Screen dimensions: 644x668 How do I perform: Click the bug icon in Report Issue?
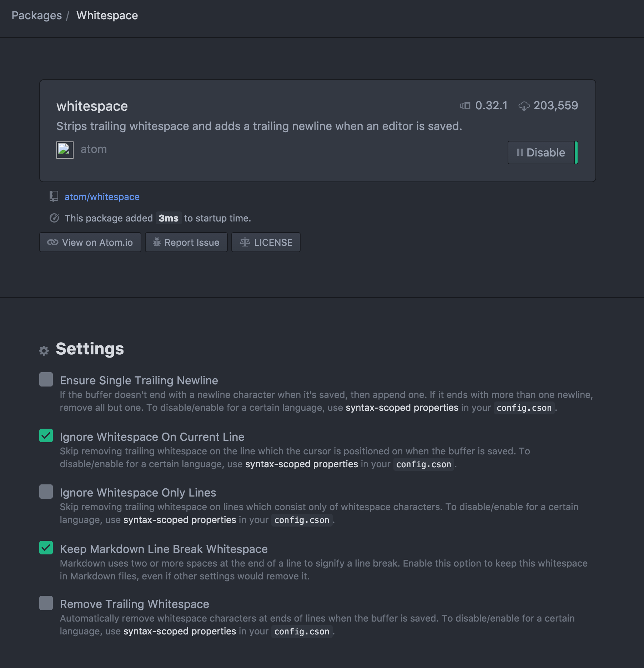point(157,242)
